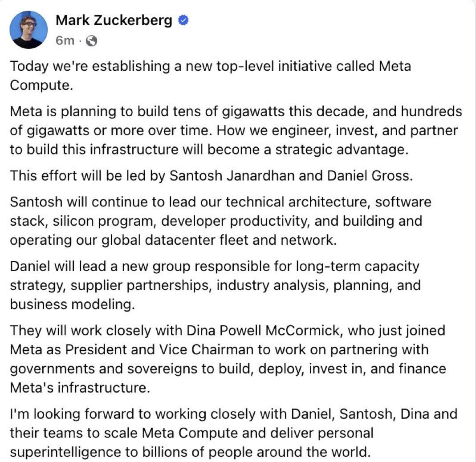Click the paragraph starting "Daniel will lead"
Viewport: 476px width, 462px height.
(x=215, y=285)
